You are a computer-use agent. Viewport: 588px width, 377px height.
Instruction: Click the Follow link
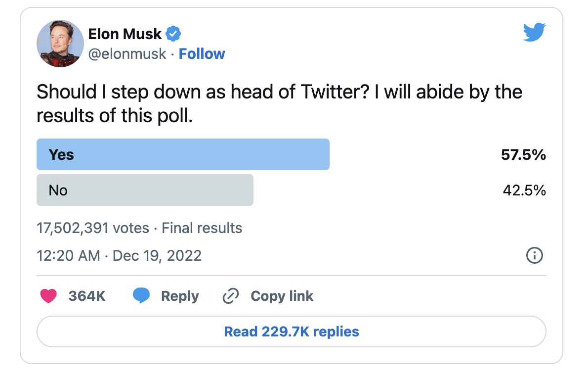click(202, 53)
